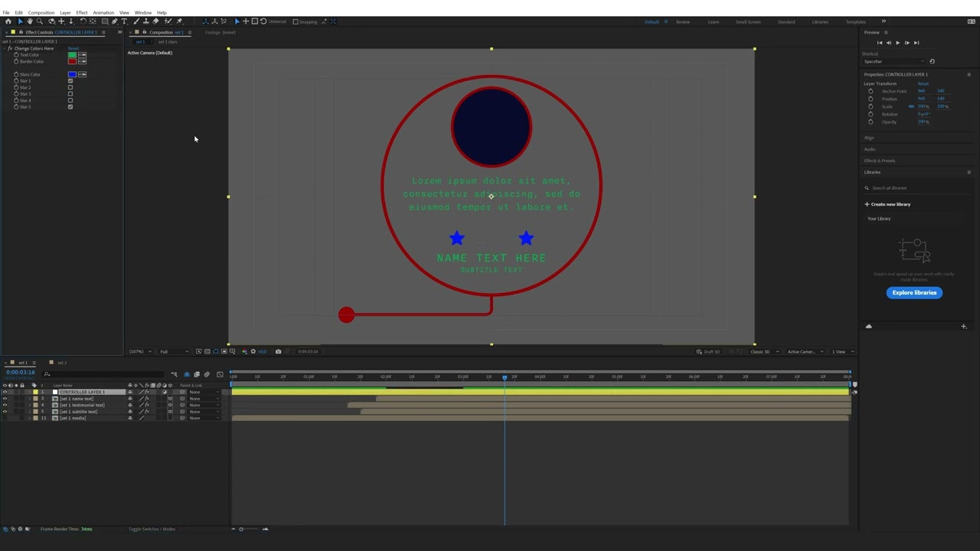Select the Eraser tool

tap(156, 21)
